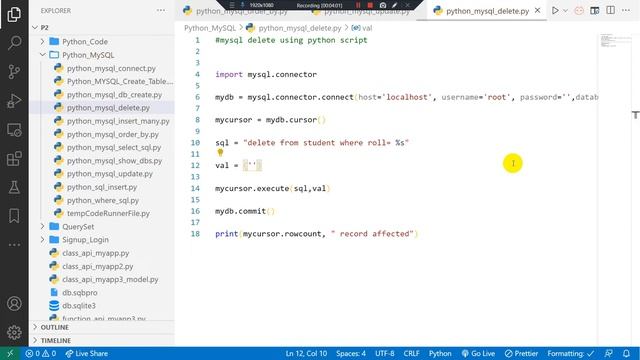
Task: Click python_mysql_delete.py breadcrumb segment
Action: click(299, 28)
